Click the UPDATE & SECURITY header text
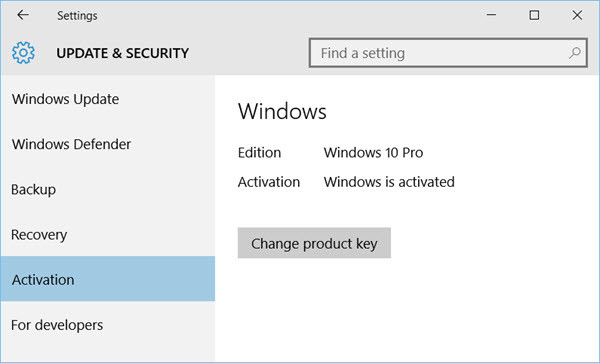This screenshot has width=600, height=363. [122, 53]
